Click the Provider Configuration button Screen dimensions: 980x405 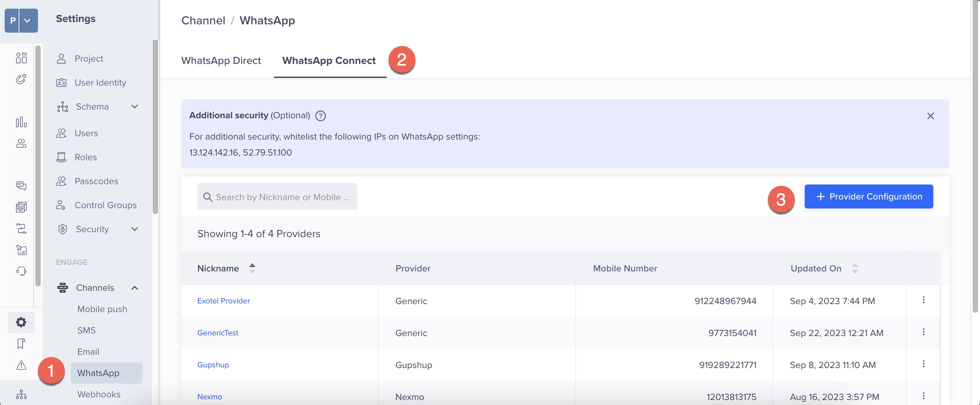[868, 197]
